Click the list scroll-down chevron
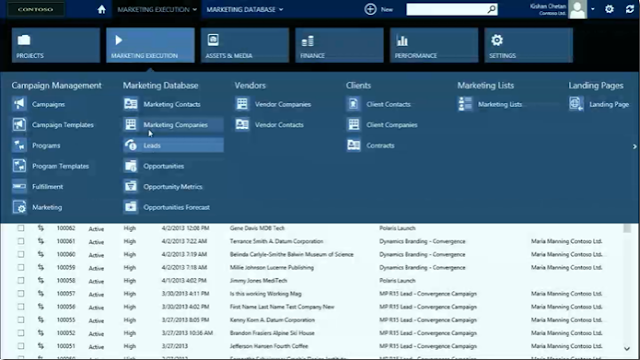640x360 pixels. [627, 349]
